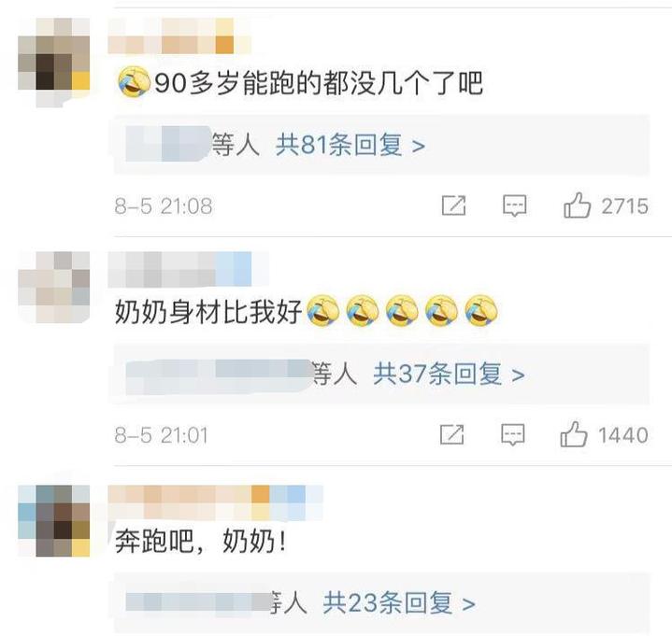Click the blurred replier name before 共37条回复

click(x=220, y=376)
